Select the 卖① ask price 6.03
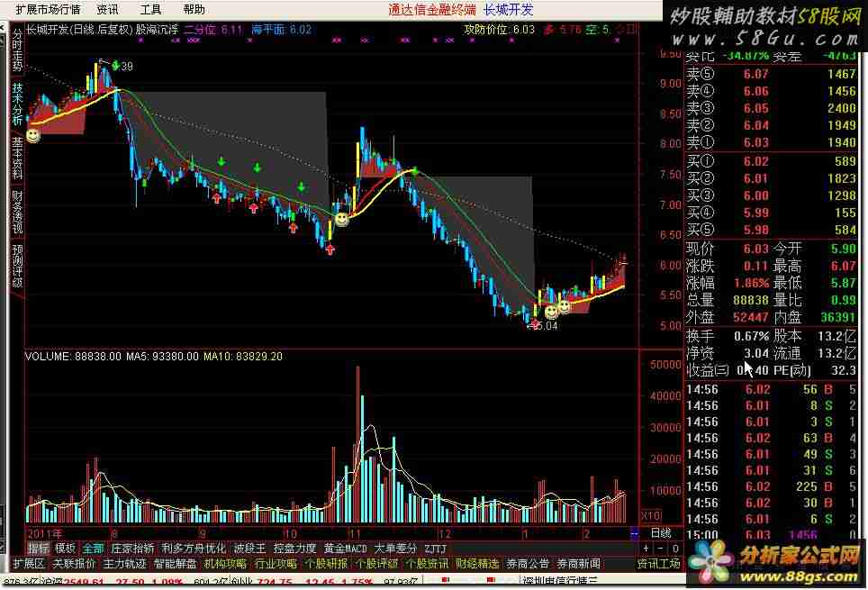Image resolution: width=868 pixels, height=590 pixels. pyautogui.click(x=756, y=142)
